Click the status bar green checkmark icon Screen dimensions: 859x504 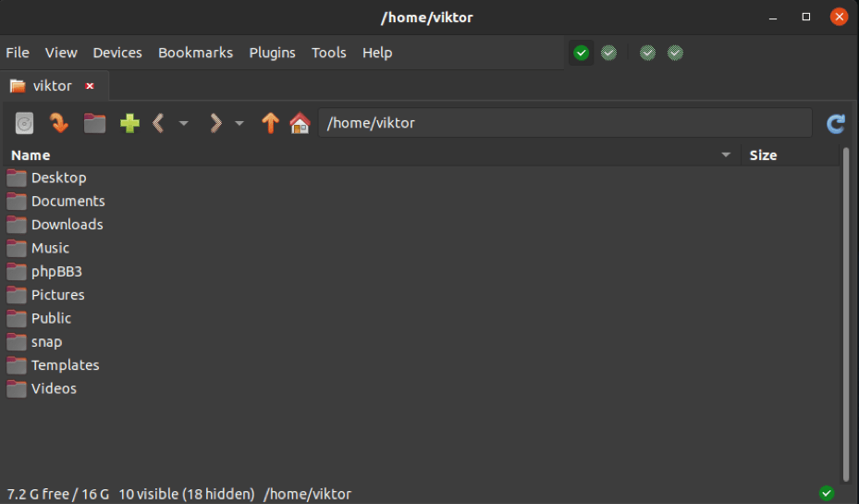tap(827, 494)
